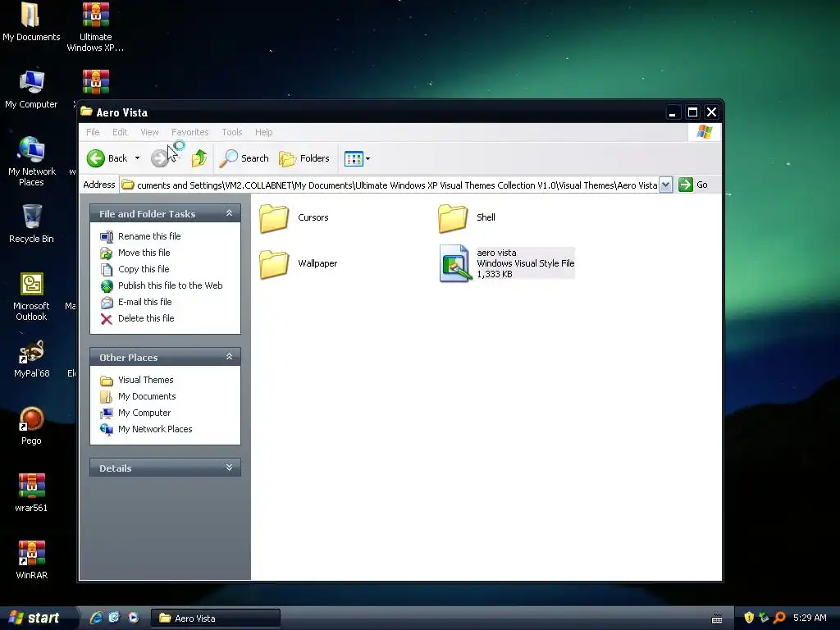Image resolution: width=840 pixels, height=630 pixels.
Task: Select My Computer desktop icon
Action: 31,89
